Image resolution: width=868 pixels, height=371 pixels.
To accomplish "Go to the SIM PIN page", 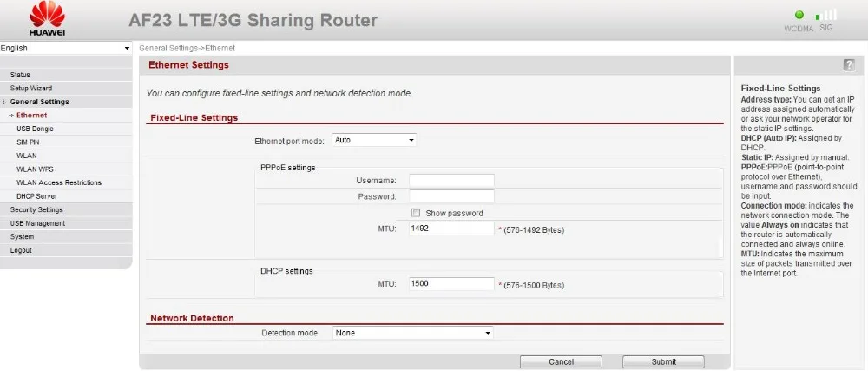I will [x=28, y=142].
